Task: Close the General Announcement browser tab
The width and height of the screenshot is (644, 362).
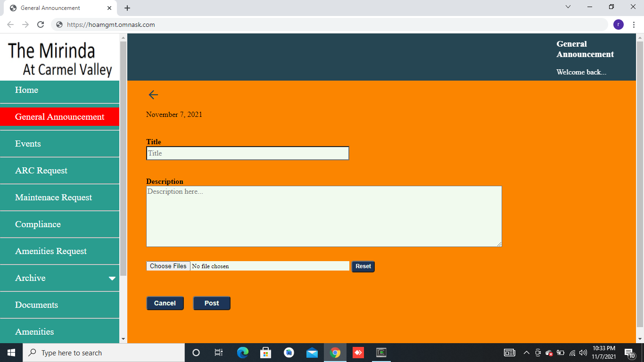Action: coord(109,8)
